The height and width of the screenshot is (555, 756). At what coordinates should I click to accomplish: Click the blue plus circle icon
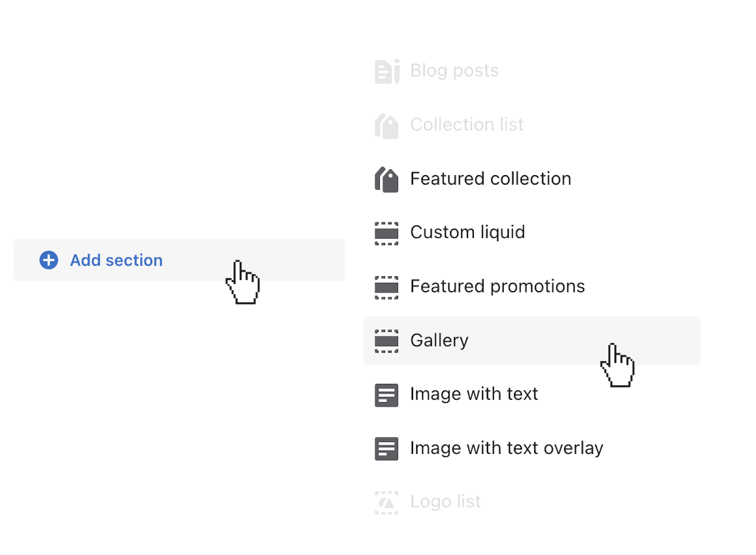49,260
